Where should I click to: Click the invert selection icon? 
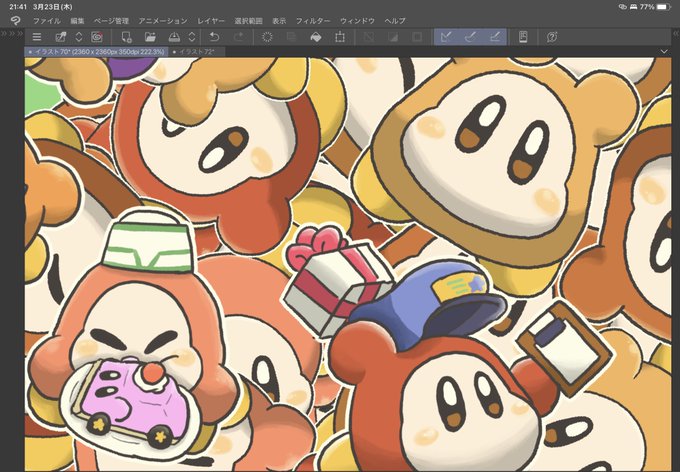tap(393, 37)
